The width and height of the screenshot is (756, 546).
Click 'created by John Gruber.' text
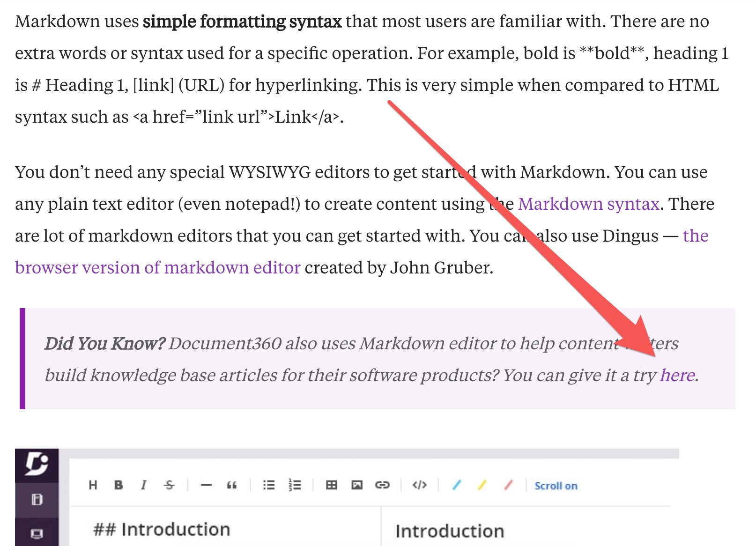click(399, 267)
